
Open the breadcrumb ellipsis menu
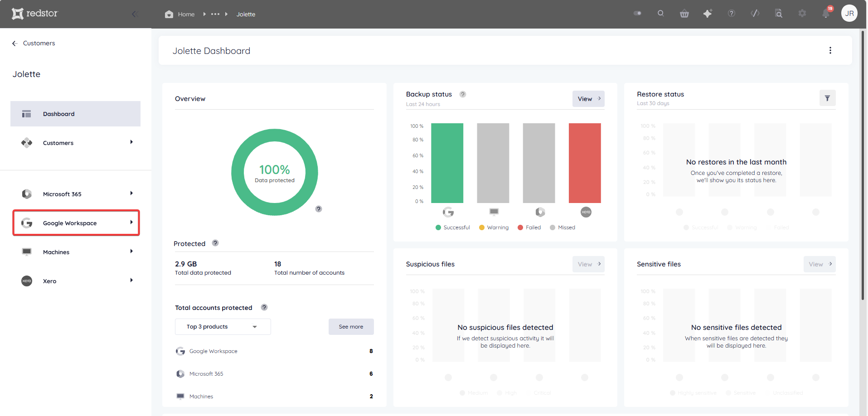215,14
